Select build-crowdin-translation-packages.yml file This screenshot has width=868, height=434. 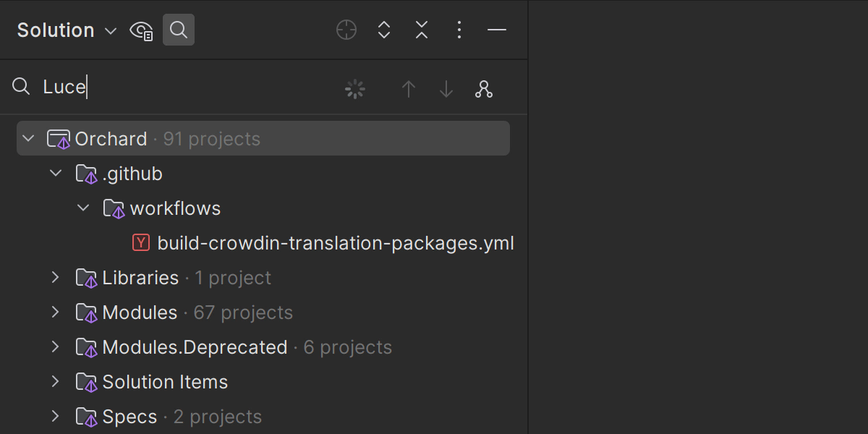tap(335, 243)
